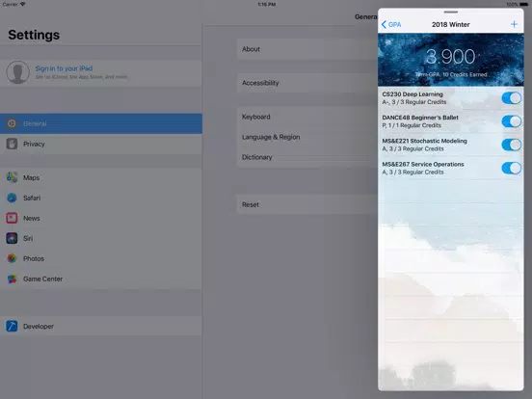Open Keyboard settings row
The width and height of the screenshot is (532, 399).
[307, 117]
